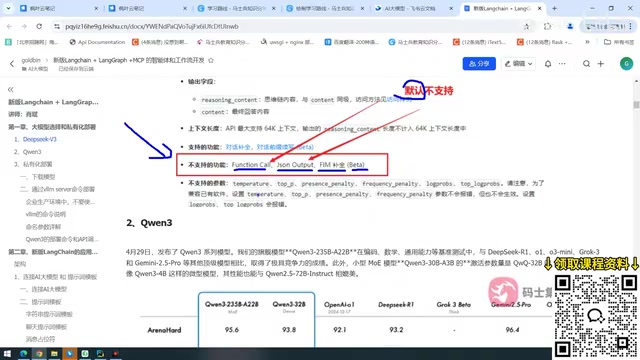The width and height of the screenshot is (640, 360).
Task: Jump to vllm的命令说明 outline entry
Action: pyautogui.click(x=46, y=214)
